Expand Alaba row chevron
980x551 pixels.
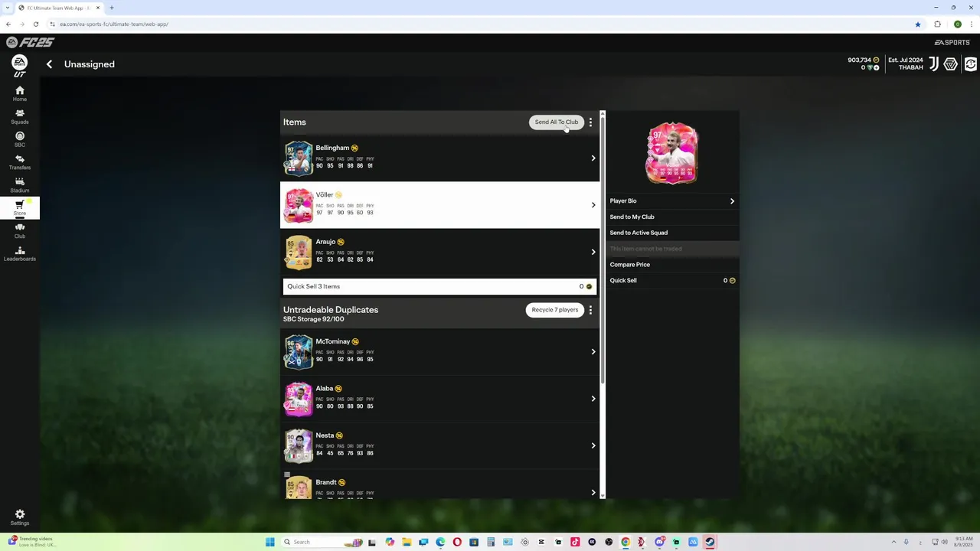593,399
